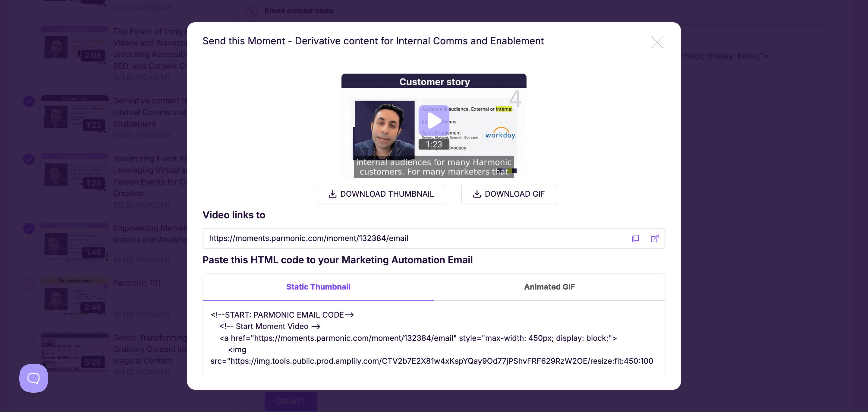Uncheck Derivative content moment checkbox
868x412 pixels.
tap(29, 101)
